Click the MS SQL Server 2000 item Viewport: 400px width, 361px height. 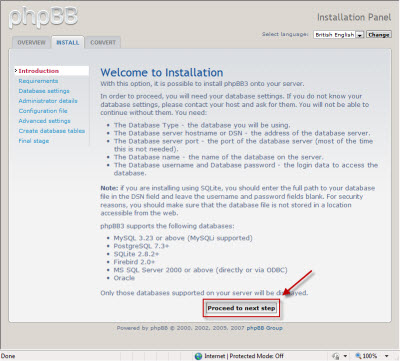[200, 270]
